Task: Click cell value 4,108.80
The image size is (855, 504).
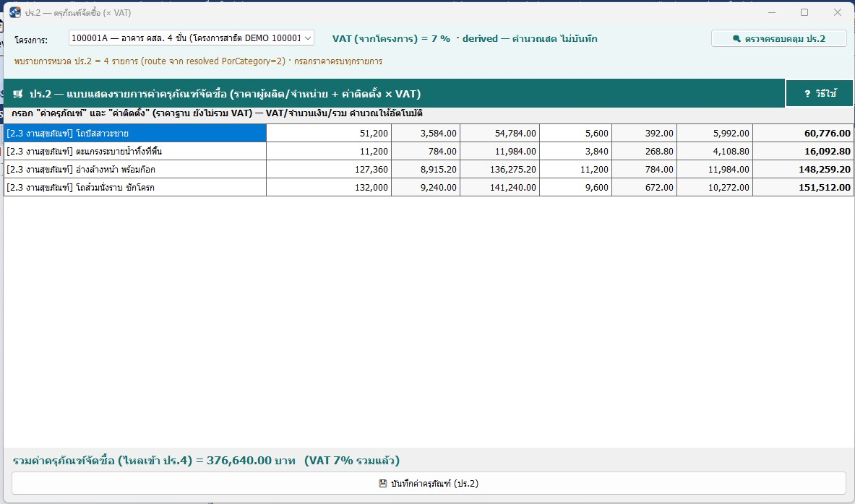Action: click(715, 151)
